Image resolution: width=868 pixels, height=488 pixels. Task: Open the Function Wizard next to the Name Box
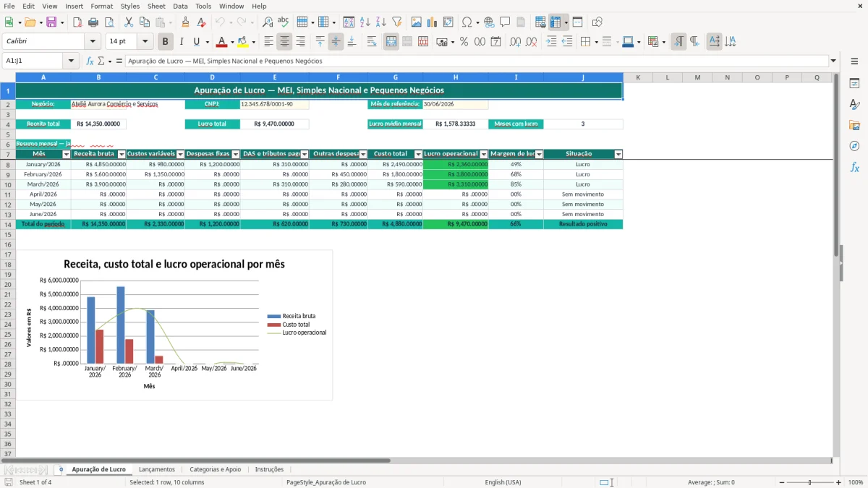pos(90,61)
